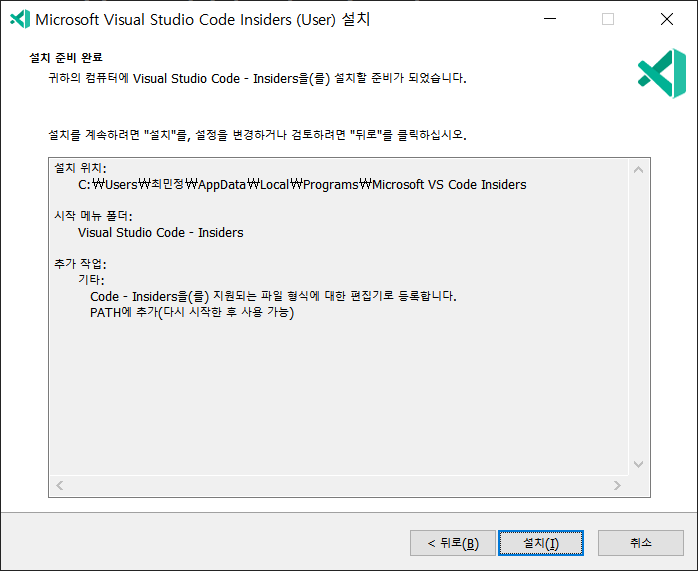Click the VS Code Insiders title bar icon
Screen dimensions: 698x571
click(x=20, y=19)
